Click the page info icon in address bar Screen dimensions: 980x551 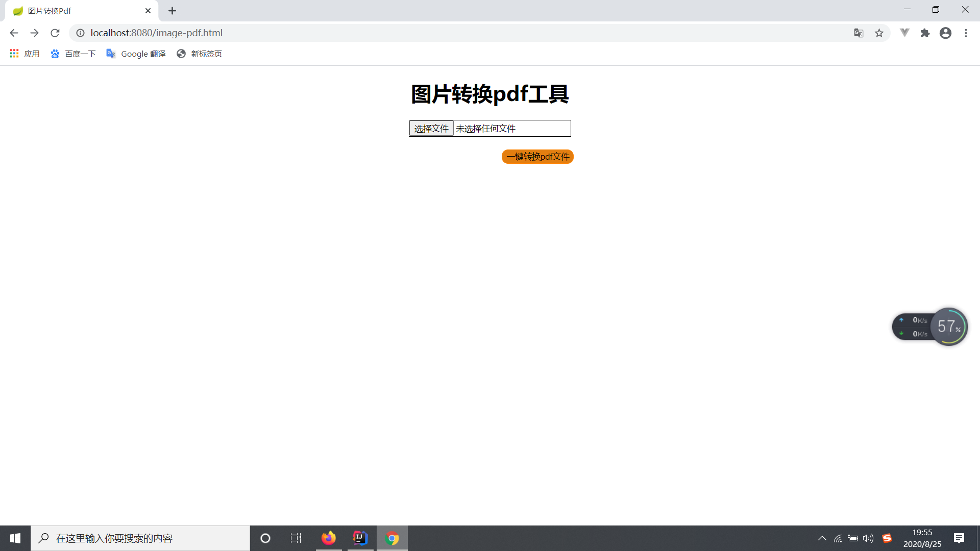(x=80, y=33)
